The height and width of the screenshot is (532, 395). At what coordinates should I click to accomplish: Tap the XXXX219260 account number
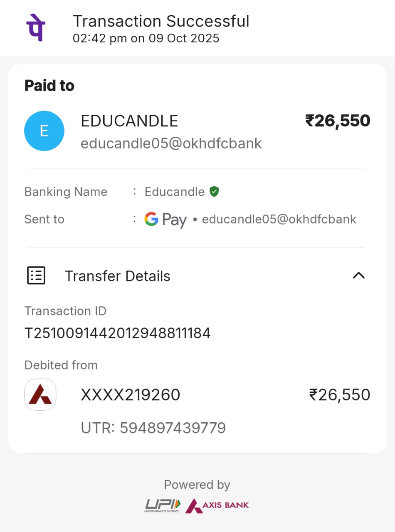coord(131,394)
